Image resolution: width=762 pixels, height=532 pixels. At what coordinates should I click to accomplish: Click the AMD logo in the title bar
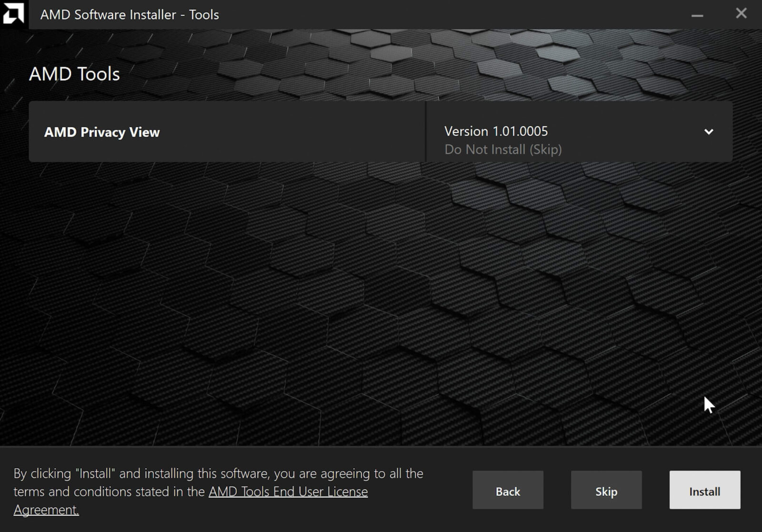13,14
